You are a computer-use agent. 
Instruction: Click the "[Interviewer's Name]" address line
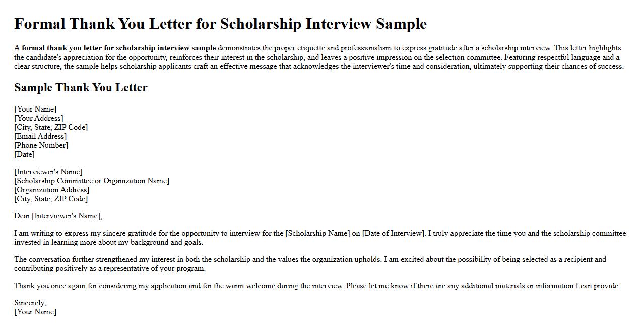[x=48, y=172]
